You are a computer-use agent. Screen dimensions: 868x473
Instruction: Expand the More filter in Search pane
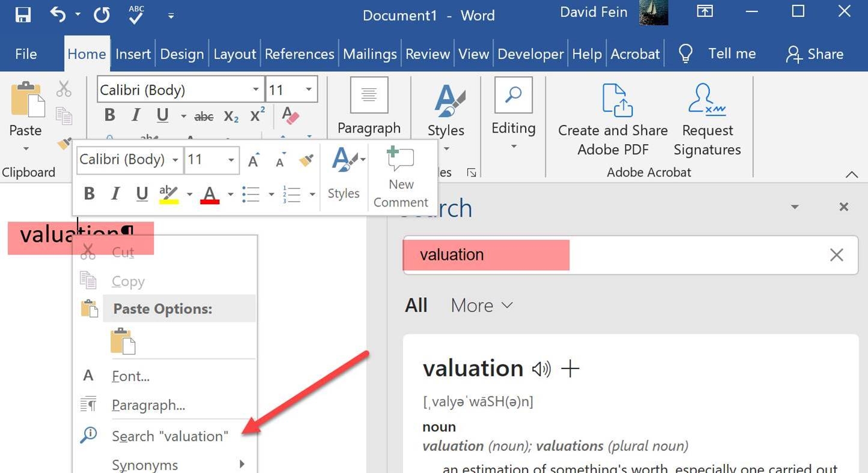point(481,305)
